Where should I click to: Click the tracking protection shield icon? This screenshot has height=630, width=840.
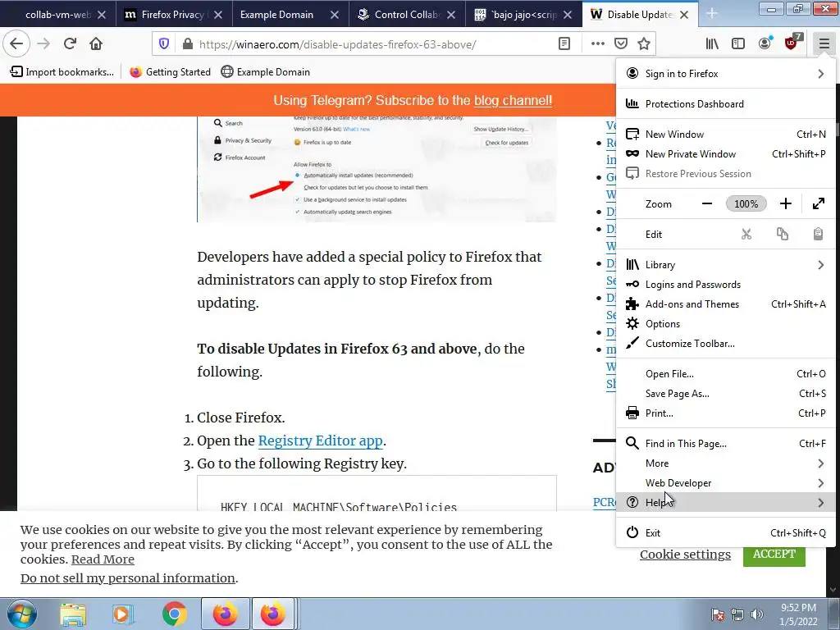(x=164, y=44)
